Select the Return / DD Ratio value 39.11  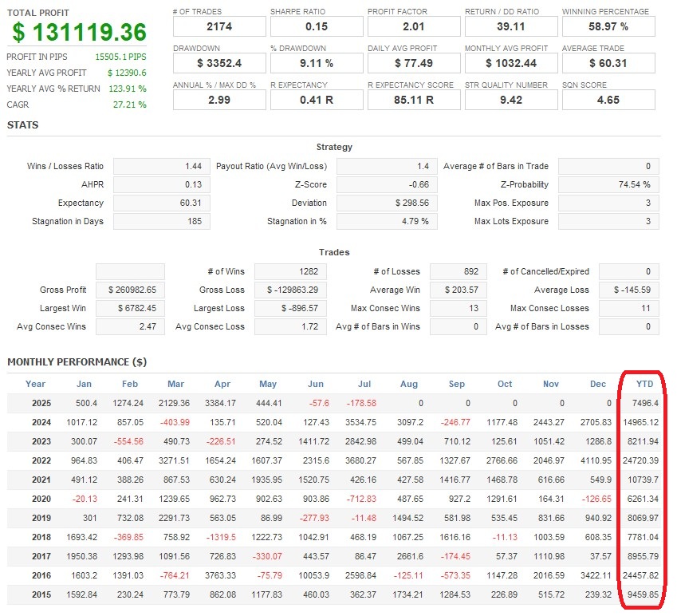pos(511,27)
